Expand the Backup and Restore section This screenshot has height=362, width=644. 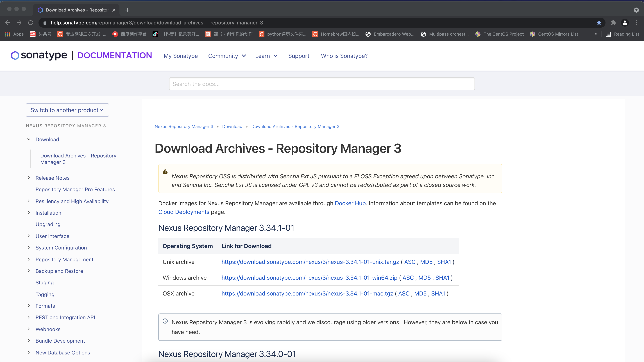pos(29,271)
